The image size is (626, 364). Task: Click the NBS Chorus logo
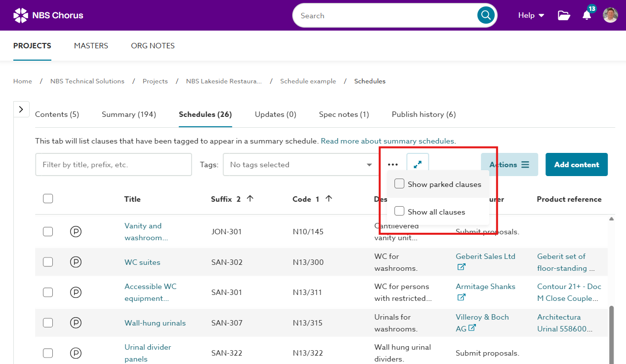pos(48,15)
